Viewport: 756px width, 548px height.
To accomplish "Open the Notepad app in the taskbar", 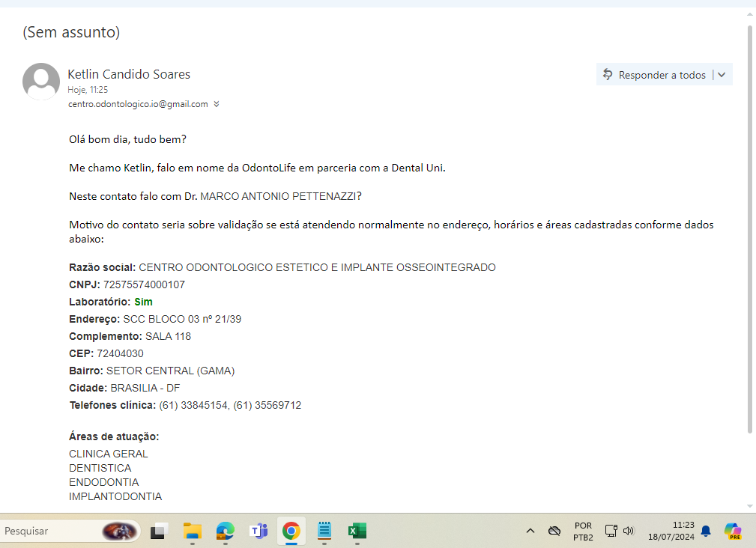I will point(324,531).
